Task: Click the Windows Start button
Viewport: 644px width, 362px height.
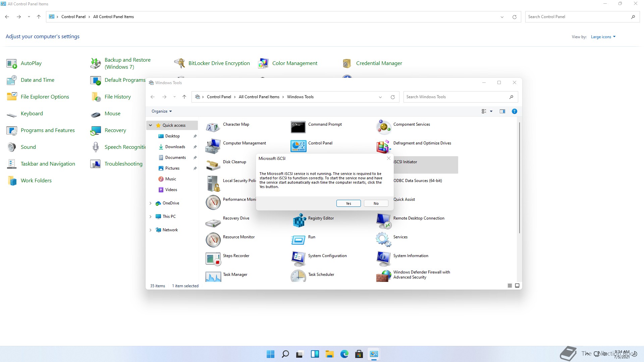Action: point(270,354)
